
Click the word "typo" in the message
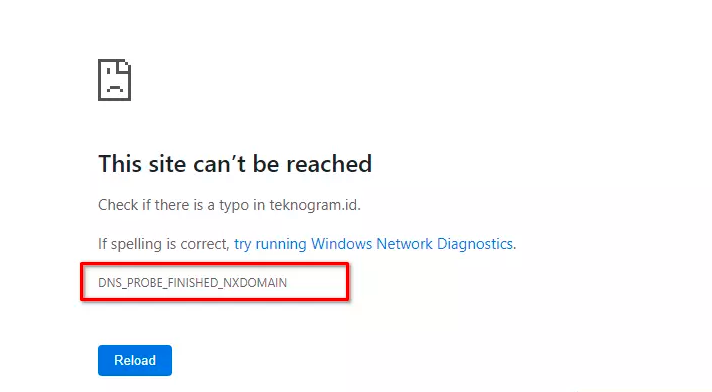click(x=234, y=206)
